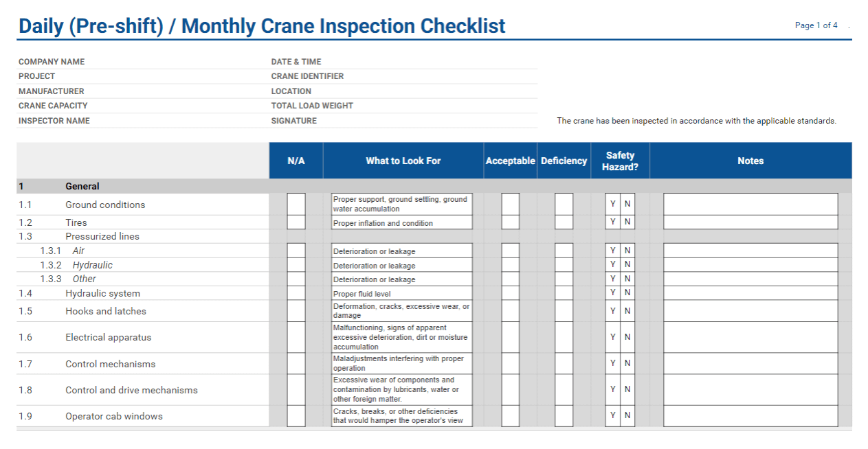868x449 pixels.
Task: Click the Notes field for Electrical apparatus
Action: click(750, 337)
